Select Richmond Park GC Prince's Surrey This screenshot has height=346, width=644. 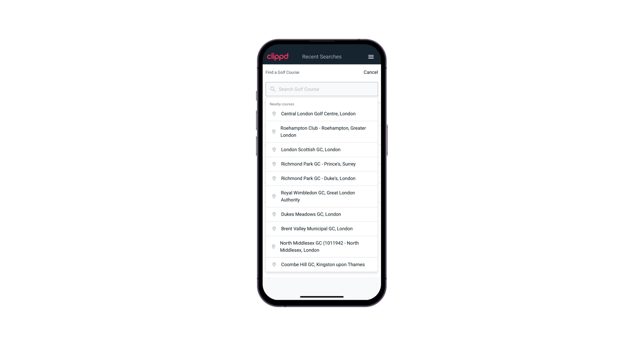click(322, 164)
